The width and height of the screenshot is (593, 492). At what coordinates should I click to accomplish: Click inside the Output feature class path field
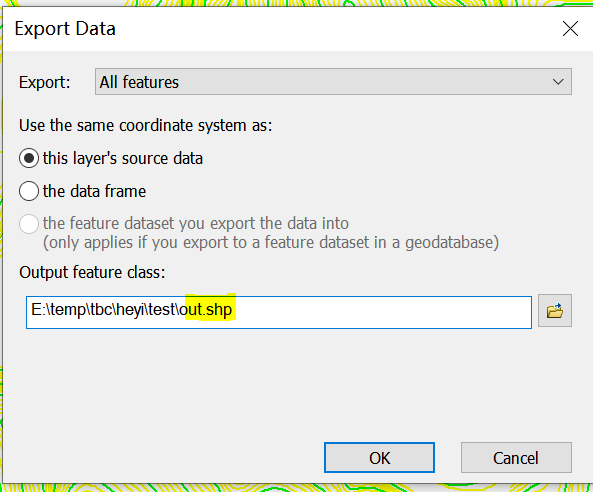[x=279, y=312]
